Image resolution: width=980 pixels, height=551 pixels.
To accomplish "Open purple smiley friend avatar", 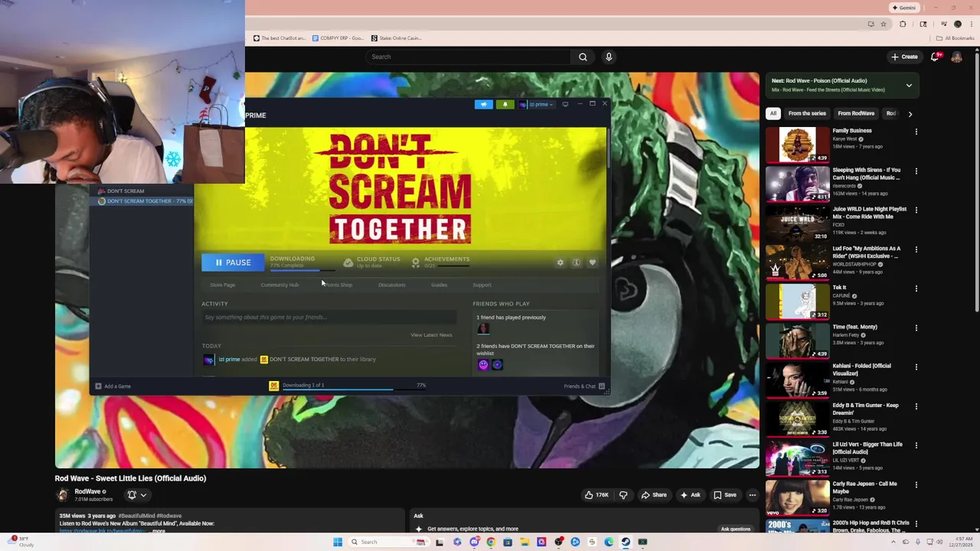I will tap(483, 365).
